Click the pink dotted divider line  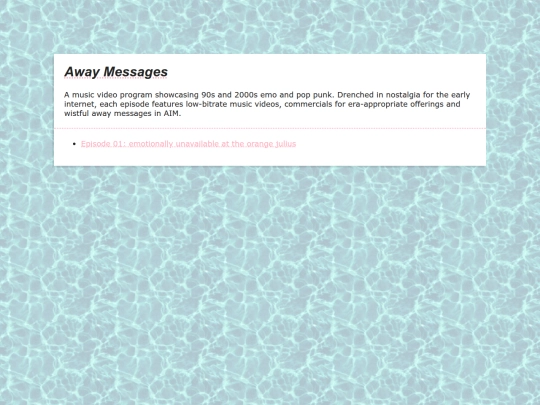tap(270, 128)
